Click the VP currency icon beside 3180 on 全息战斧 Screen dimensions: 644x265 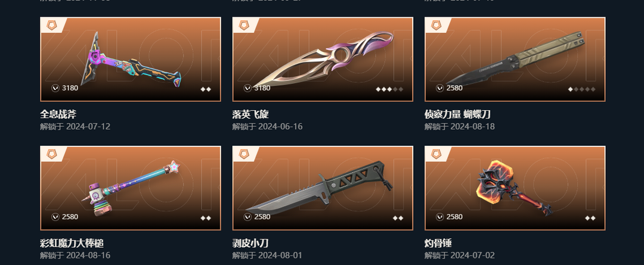[55, 88]
